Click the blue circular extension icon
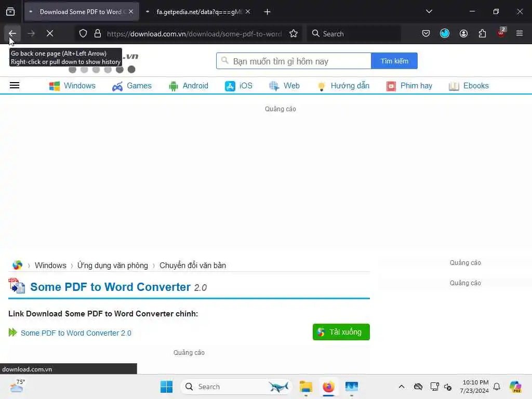The height and width of the screenshot is (399, 532). (x=445, y=34)
